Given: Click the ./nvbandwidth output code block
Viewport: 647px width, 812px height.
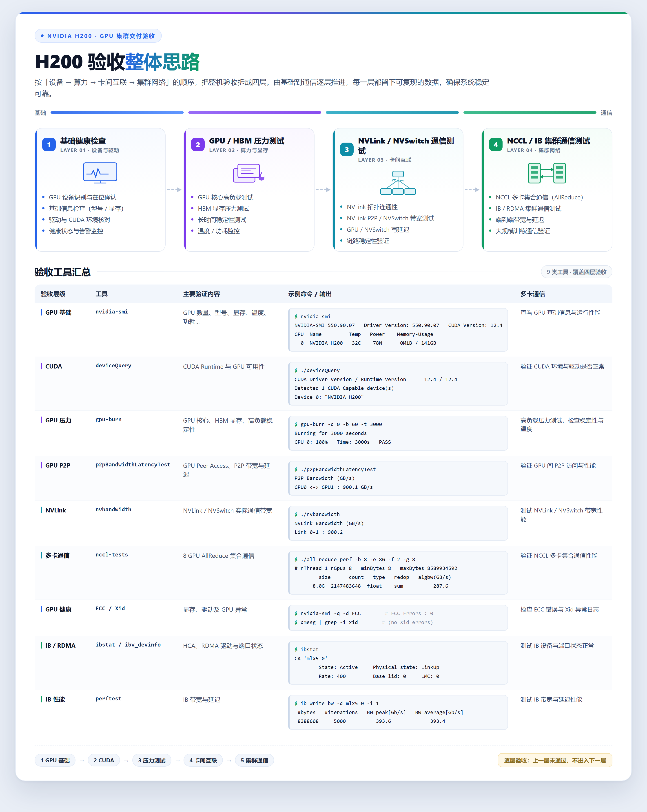Looking at the screenshot, I should pos(398,523).
